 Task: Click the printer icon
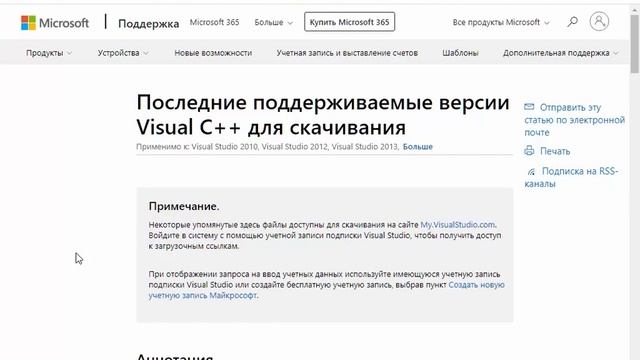pyautogui.click(x=529, y=151)
